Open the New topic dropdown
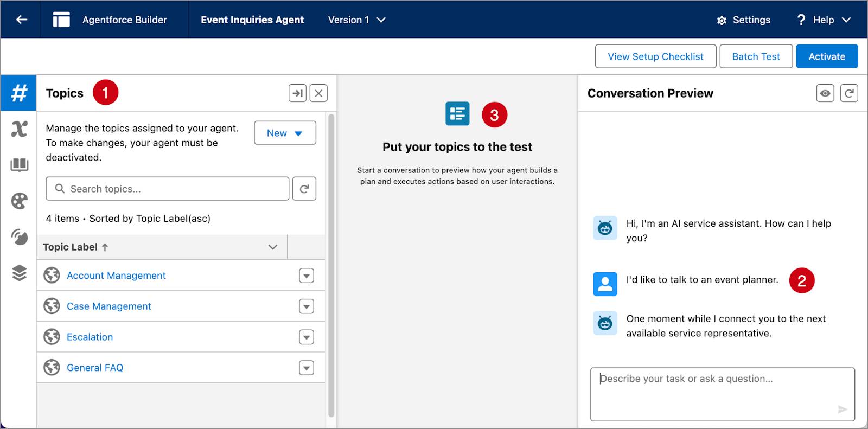The image size is (868, 429). (285, 133)
